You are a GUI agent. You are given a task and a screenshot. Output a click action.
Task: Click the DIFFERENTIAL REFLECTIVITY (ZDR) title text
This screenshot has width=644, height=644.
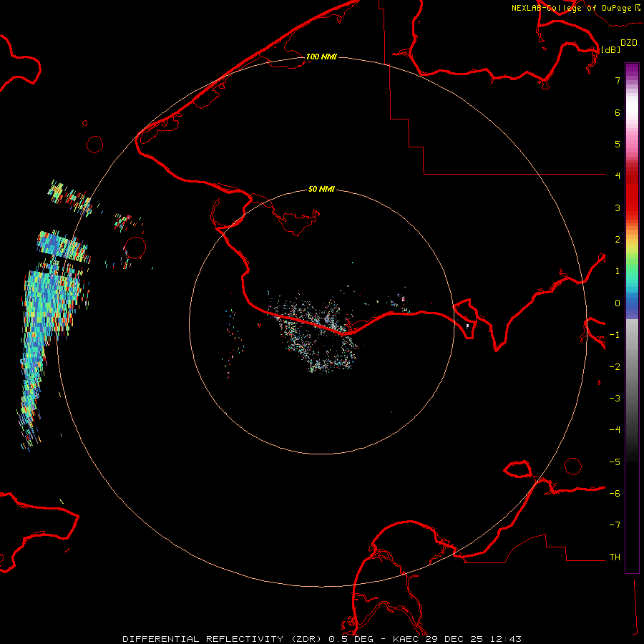click(223, 639)
